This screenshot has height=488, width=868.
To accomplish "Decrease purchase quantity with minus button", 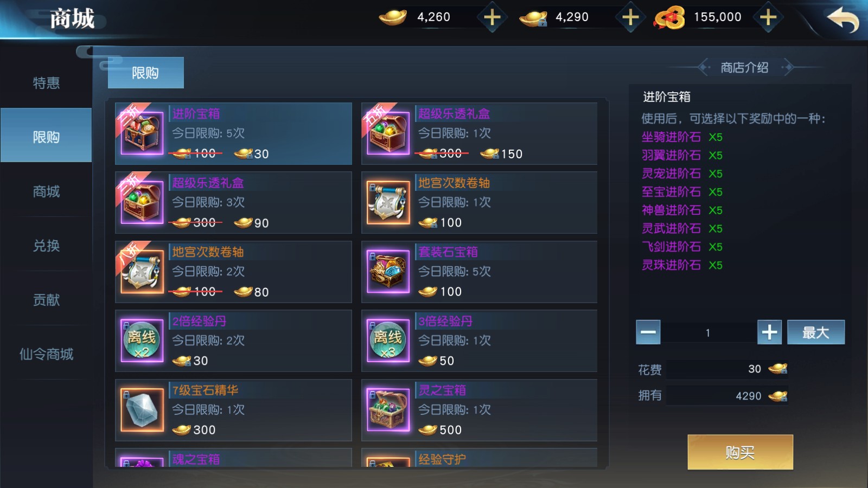I will 648,332.
